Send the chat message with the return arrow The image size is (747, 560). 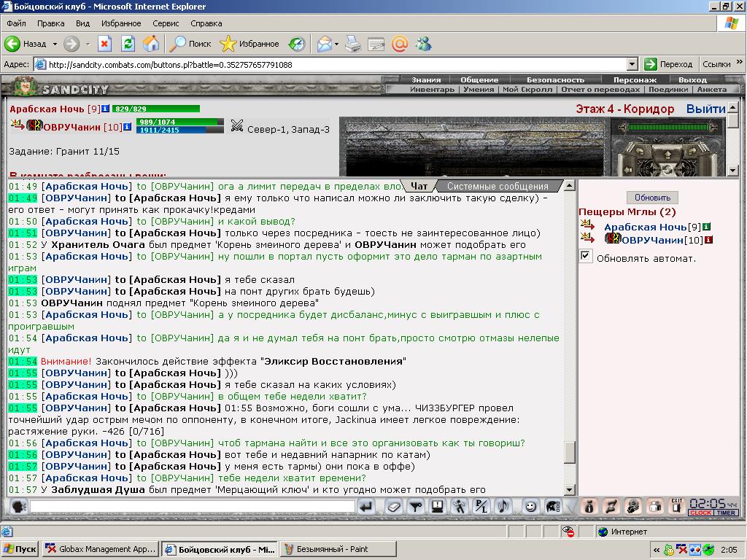[x=366, y=507]
